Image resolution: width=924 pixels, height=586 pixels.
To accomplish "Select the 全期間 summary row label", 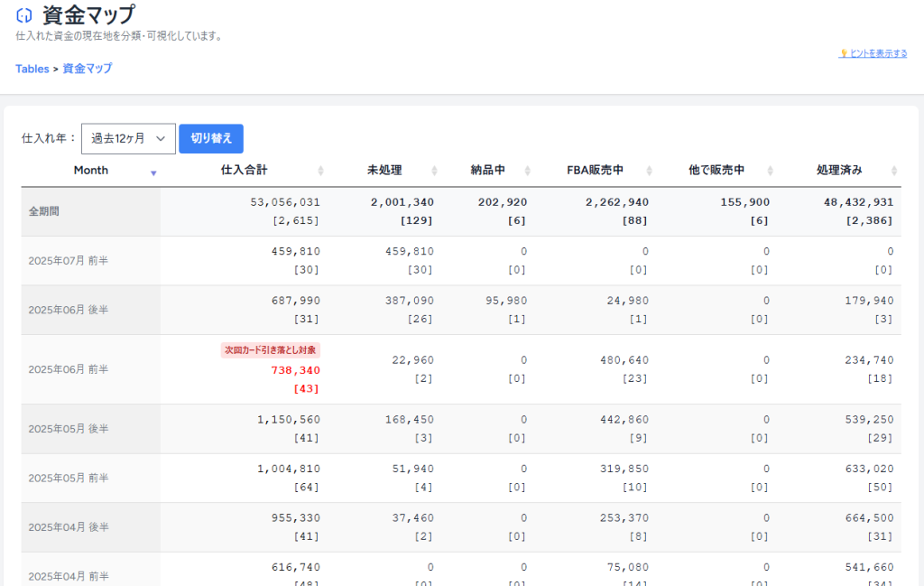I will [x=45, y=211].
